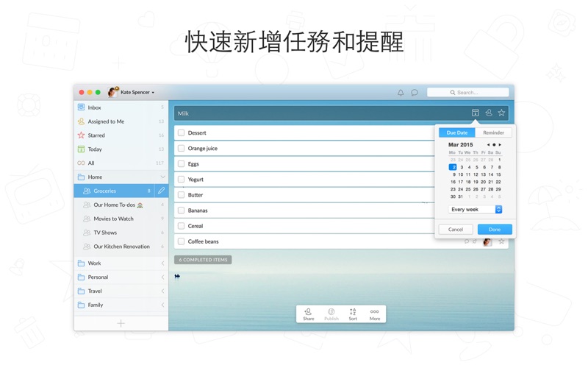Viewport: 588px width, 368px height.
Task: Check off the Bananas task
Action: (x=181, y=210)
